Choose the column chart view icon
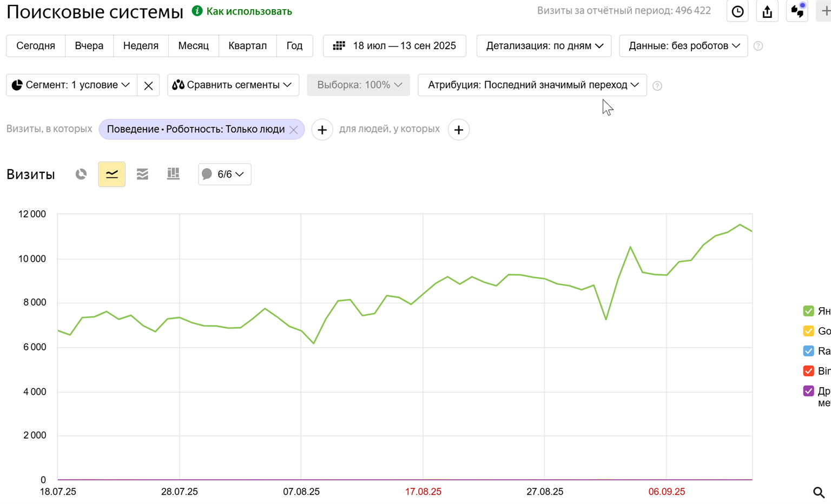Viewport: 831px width, 504px height. (173, 174)
